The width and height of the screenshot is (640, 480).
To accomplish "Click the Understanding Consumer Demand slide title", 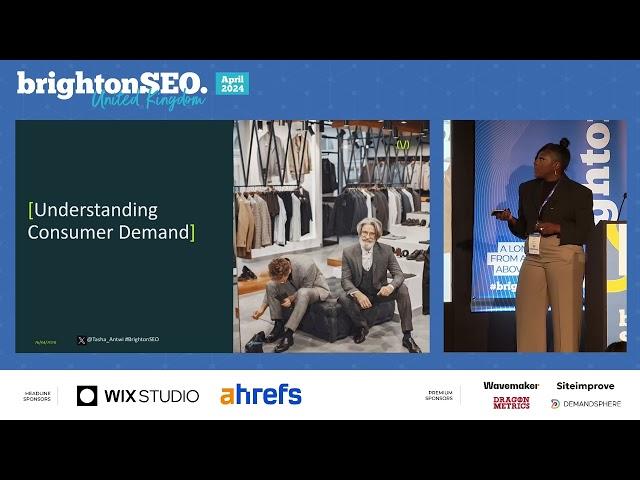I will pyautogui.click(x=111, y=221).
